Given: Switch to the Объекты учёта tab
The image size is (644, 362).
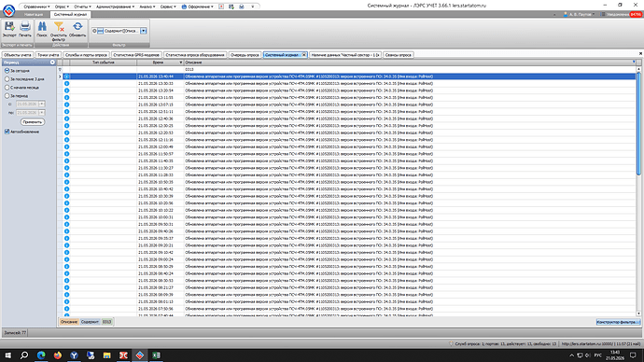Looking at the screenshot, I should [x=18, y=55].
